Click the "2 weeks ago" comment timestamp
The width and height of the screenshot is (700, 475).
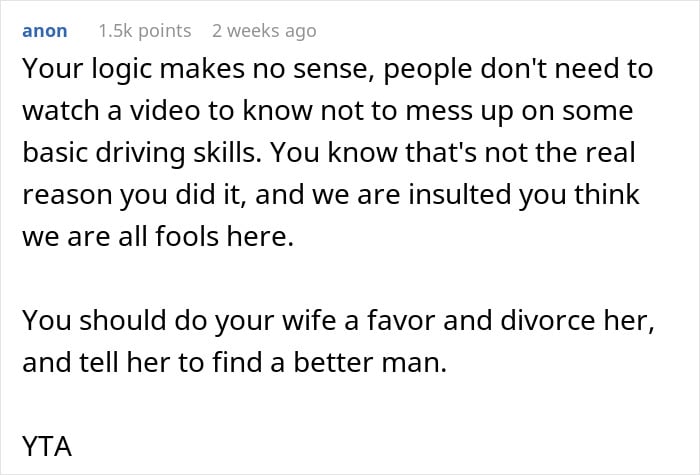pos(264,31)
